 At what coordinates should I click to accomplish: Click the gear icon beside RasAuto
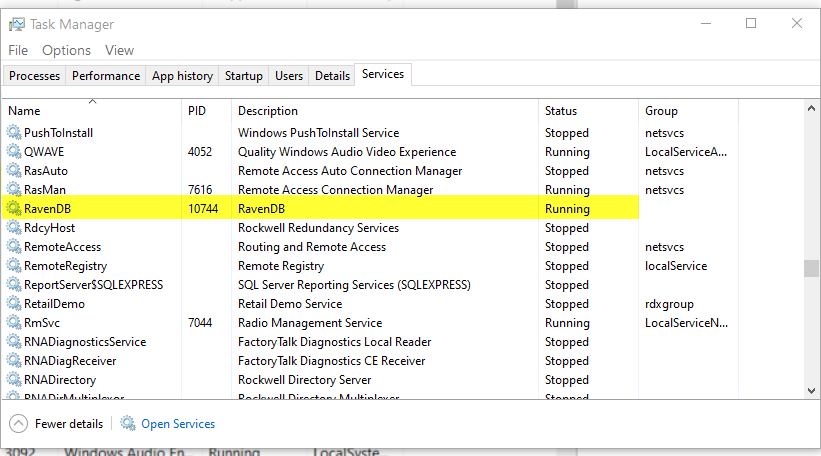[x=14, y=170]
